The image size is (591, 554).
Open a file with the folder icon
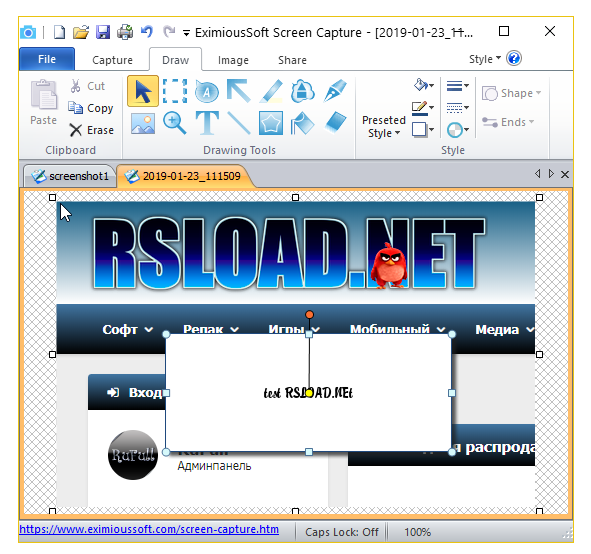[x=81, y=32]
